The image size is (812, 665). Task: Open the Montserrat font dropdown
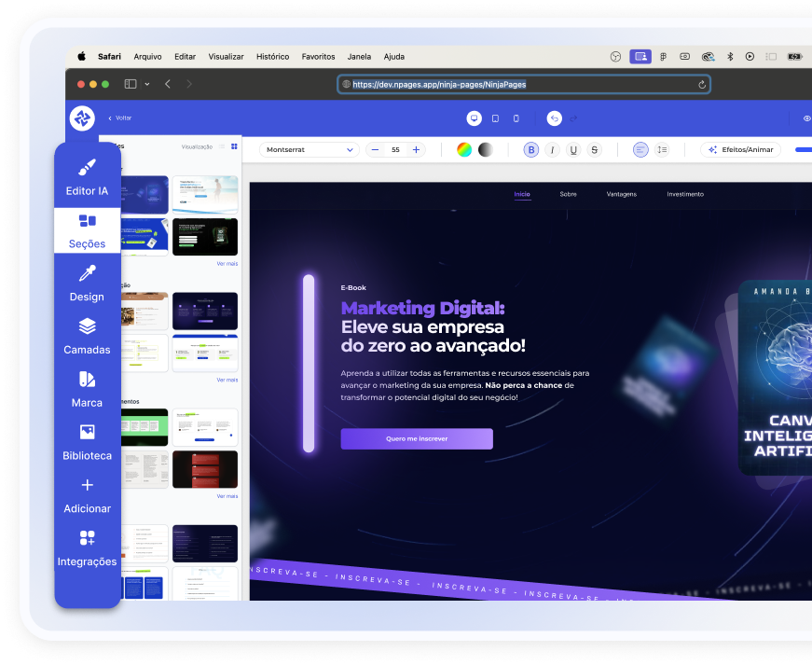tap(309, 150)
